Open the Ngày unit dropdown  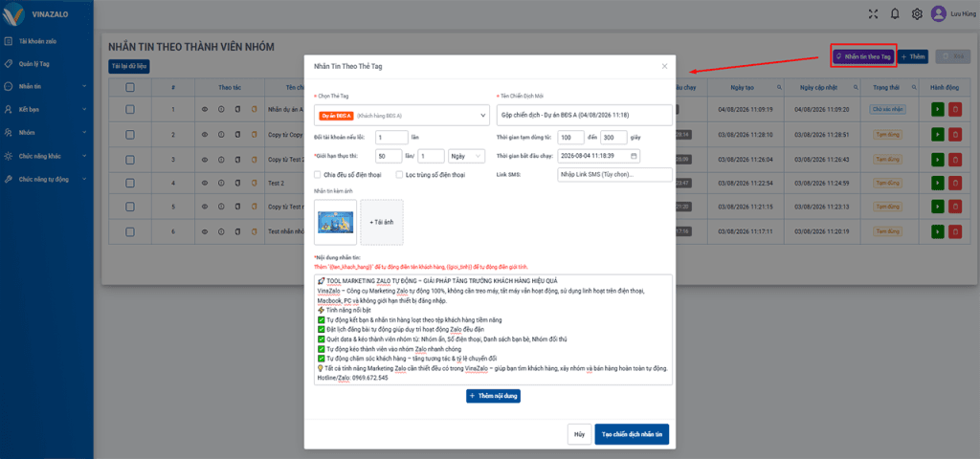click(x=466, y=156)
